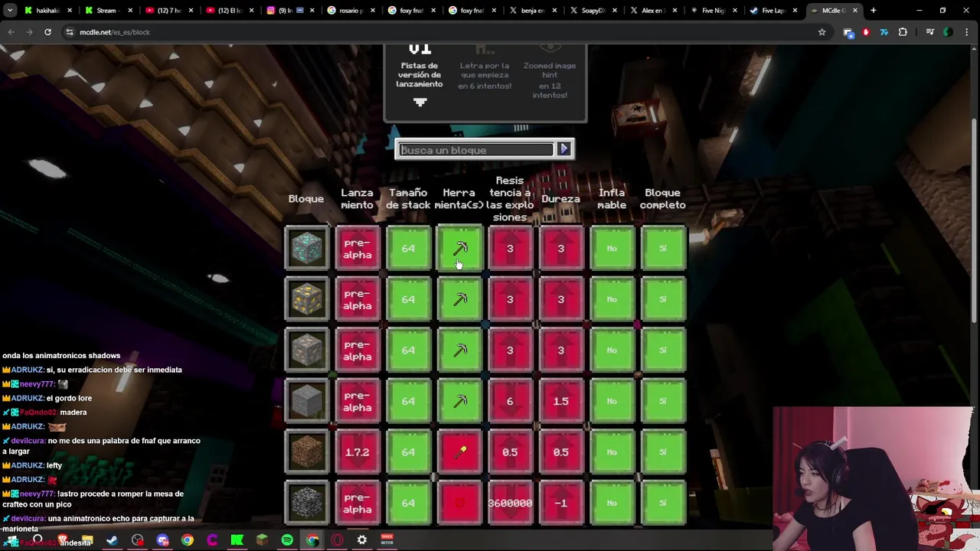Click the no-tool icon in the bedrock row
This screenshot has height=551, width=980.
459,503
